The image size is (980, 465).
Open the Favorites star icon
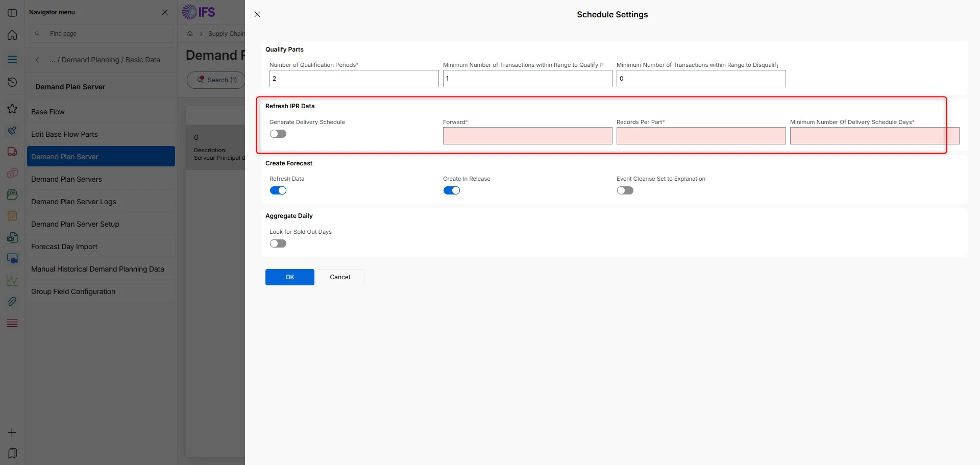(12, 109)
